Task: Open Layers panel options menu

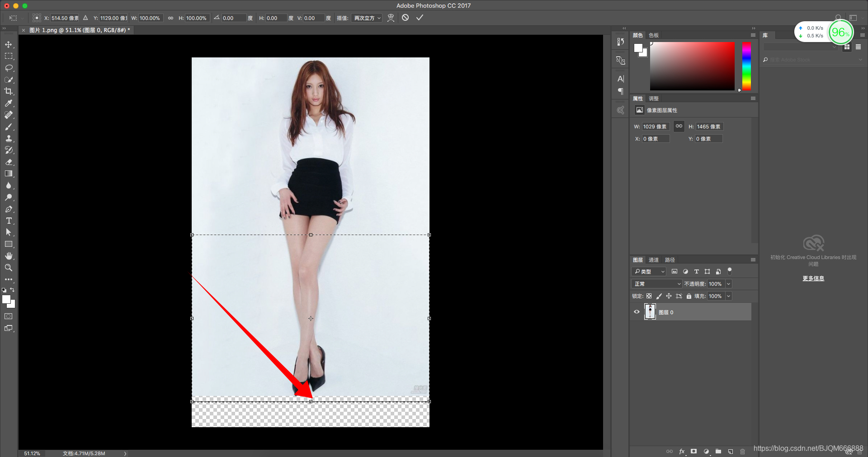Action: point(753,259)
